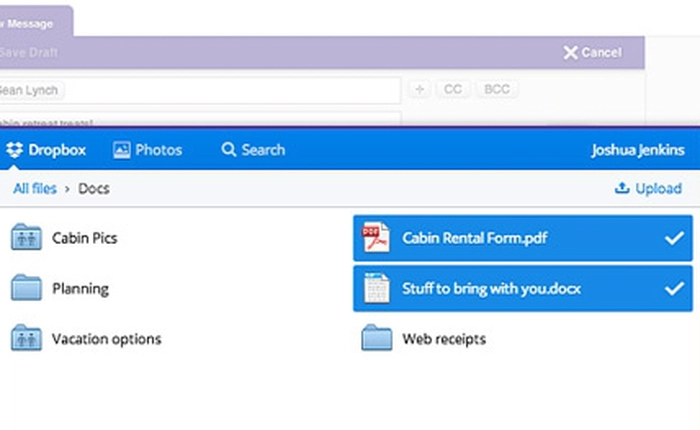Add a CC field
Viewport: 700px width, 430px height.
(453, 89)
